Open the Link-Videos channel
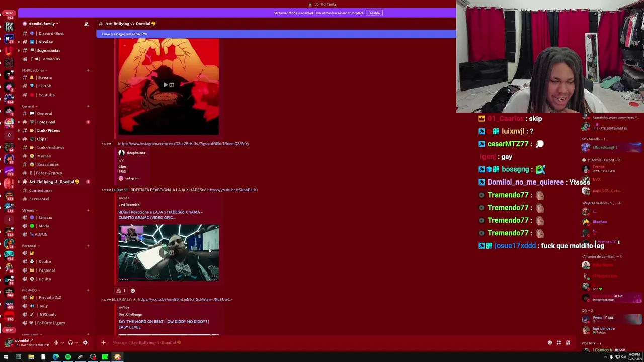The image size is (644, 362). [48, 130]
